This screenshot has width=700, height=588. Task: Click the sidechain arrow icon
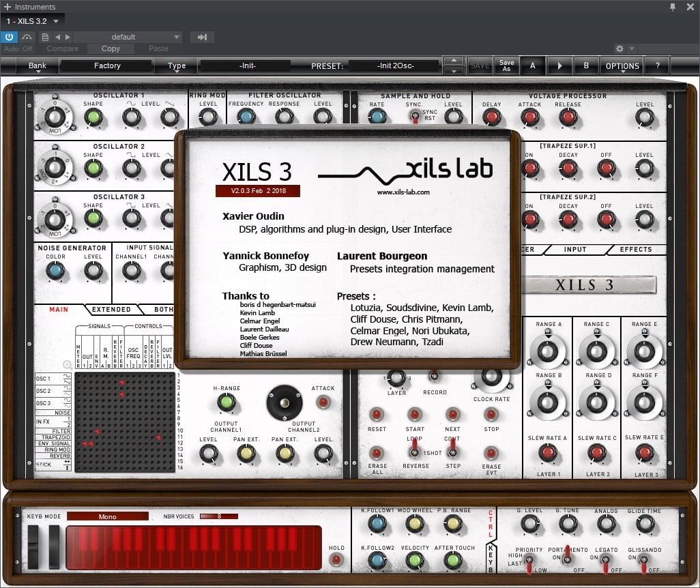coord(202,37)
